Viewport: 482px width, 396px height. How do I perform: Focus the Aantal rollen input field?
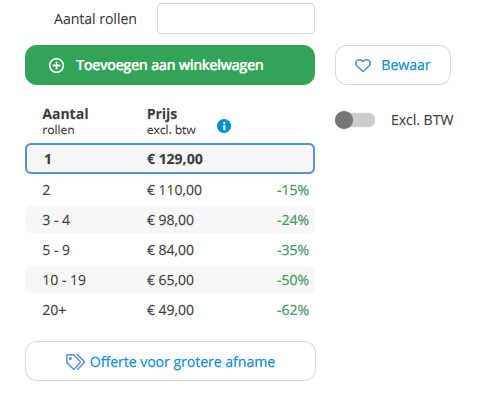[236, 19]
